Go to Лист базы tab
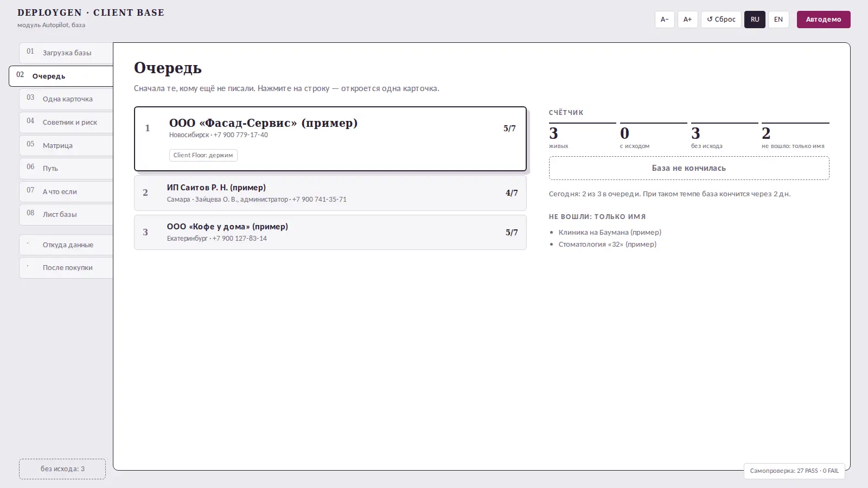 [x=66, y=215]
